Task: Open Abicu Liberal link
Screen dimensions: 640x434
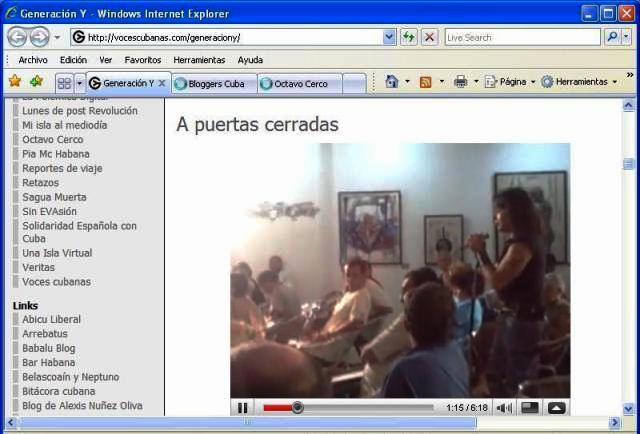Action: 51,319
